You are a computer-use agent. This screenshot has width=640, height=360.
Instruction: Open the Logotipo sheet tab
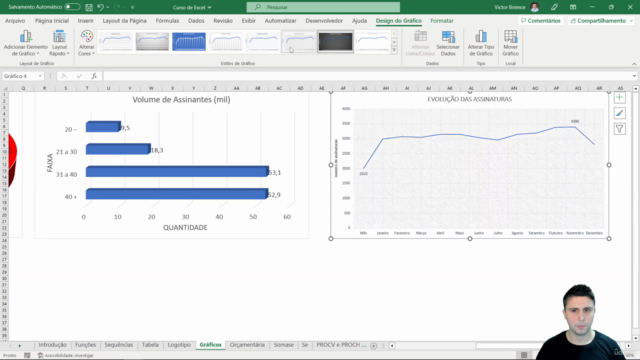179,345
